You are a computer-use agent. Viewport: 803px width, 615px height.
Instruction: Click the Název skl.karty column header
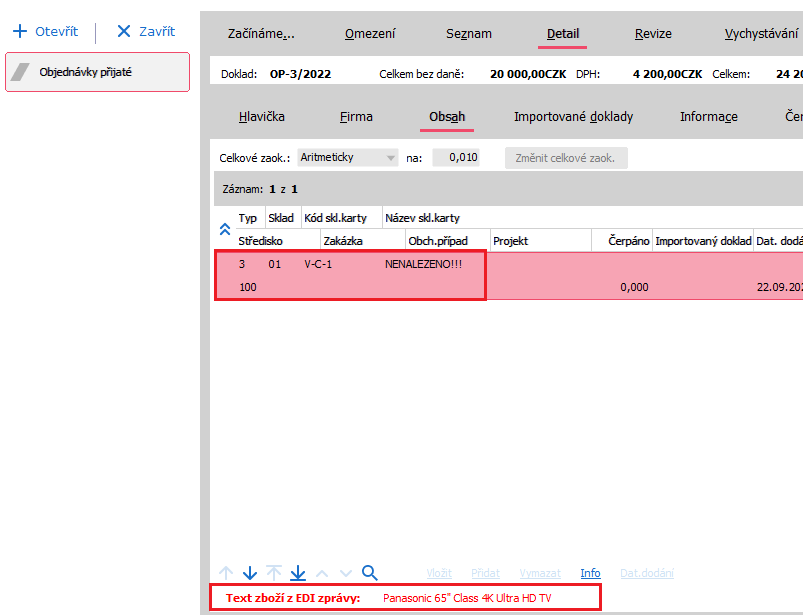(422, 218)
